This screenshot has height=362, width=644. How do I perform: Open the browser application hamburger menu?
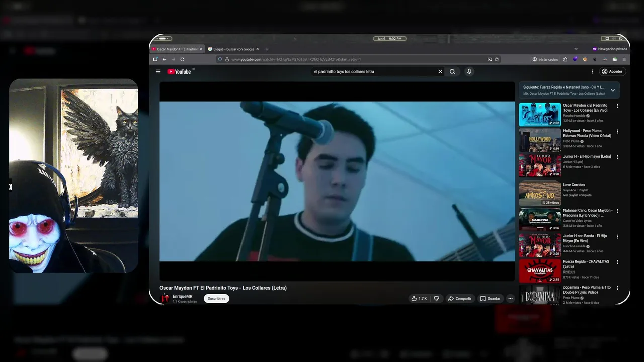click(x=624, y=59)
